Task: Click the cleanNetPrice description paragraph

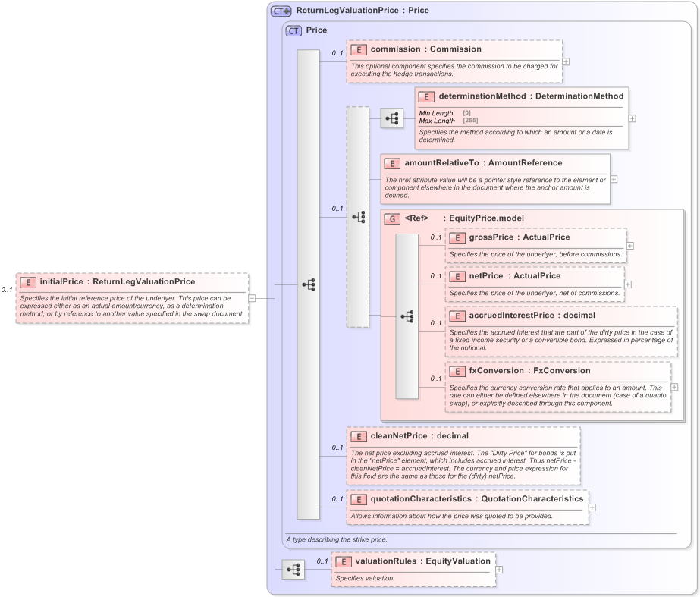Action: [x=463, y=464]
